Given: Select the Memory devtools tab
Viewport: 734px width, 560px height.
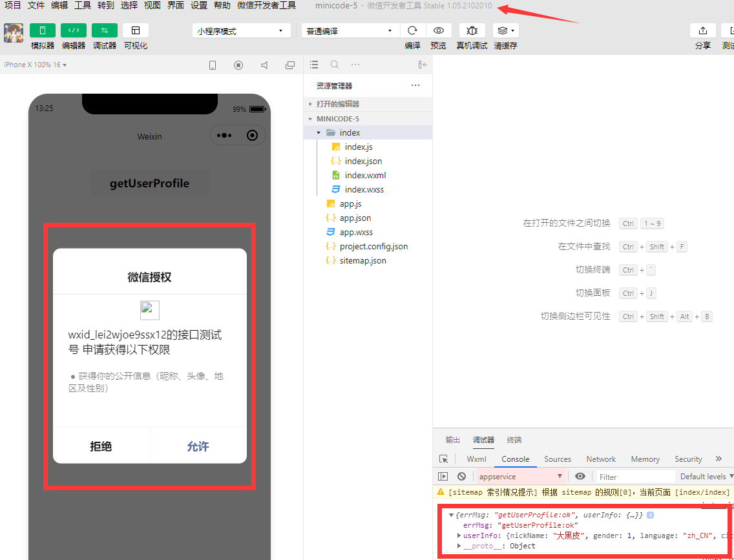Looking at the screenshot, I should 645,459.
